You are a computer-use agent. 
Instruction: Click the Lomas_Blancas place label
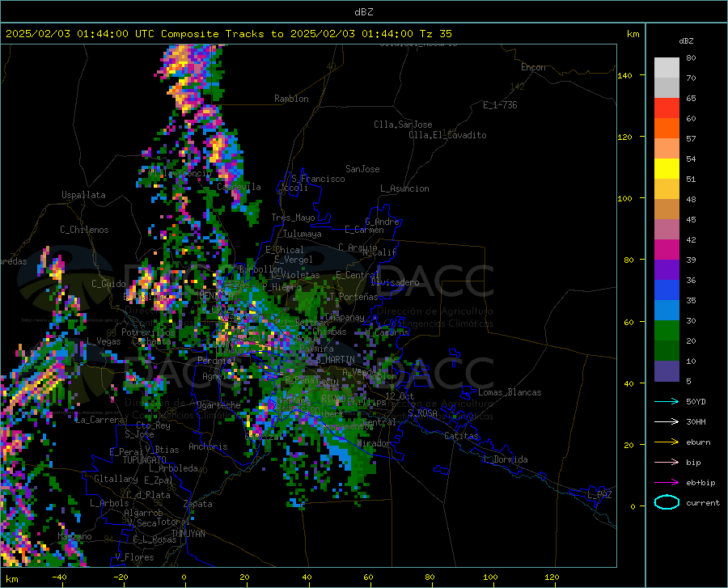click(x=510, y=392)
